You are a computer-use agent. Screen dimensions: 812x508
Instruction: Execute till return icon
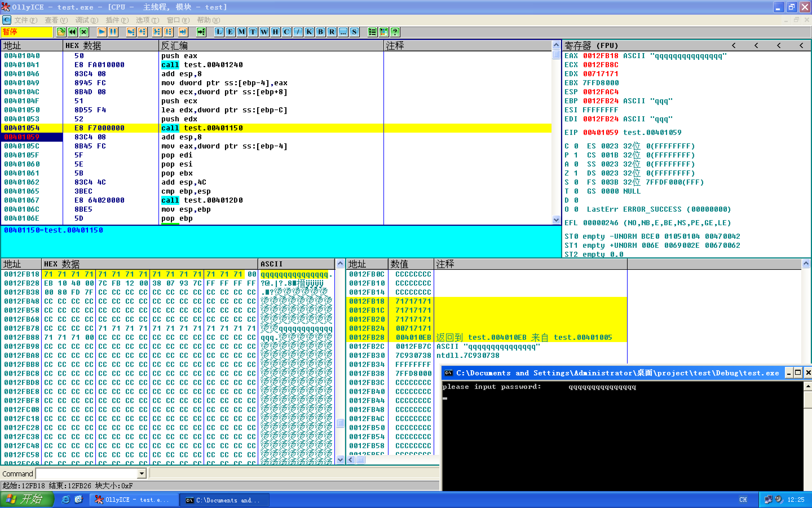point(182,32)
